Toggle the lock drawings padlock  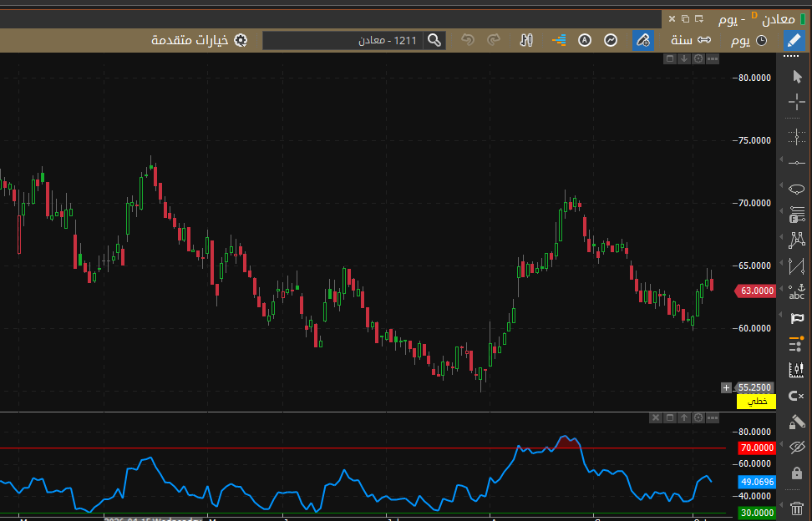tap(796, 473)
